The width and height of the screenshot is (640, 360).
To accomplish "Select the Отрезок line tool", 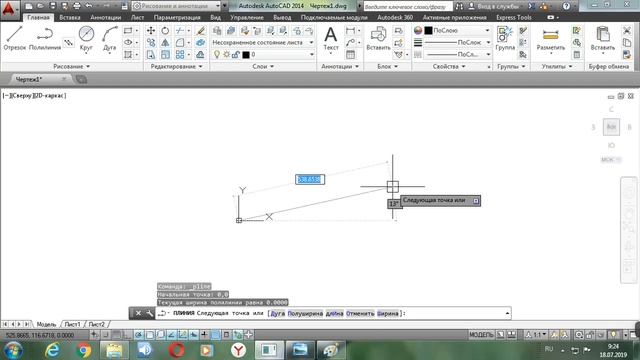I will pos(15,38).
